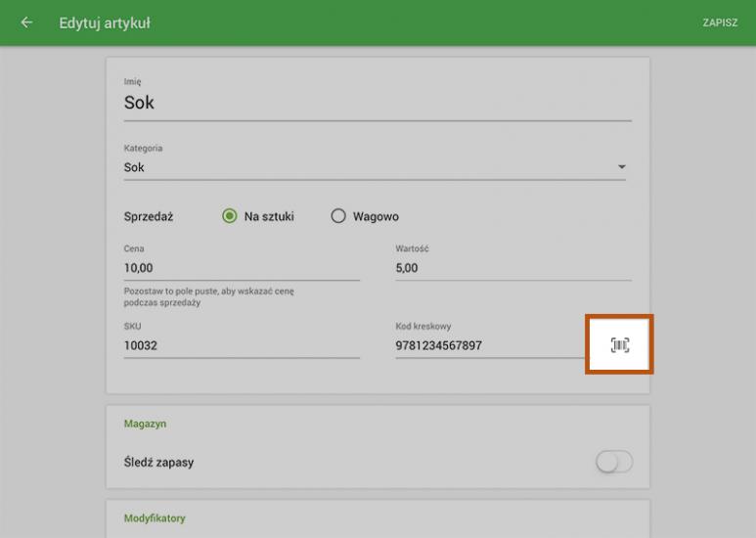Viewport: 756px width, 538px height.
Task: Enable the Śledź zapasy switch
Action: (x=614, y=463)
